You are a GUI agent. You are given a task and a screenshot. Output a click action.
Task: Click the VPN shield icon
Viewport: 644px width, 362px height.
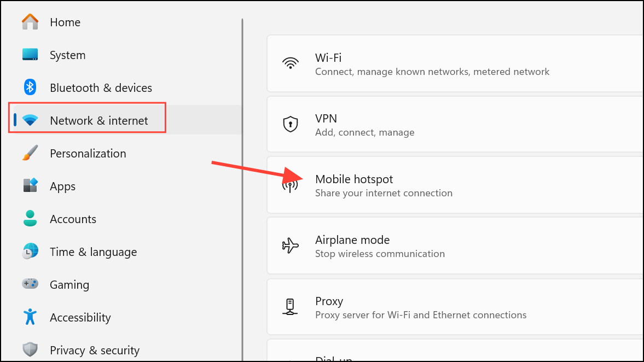[291, 124]
